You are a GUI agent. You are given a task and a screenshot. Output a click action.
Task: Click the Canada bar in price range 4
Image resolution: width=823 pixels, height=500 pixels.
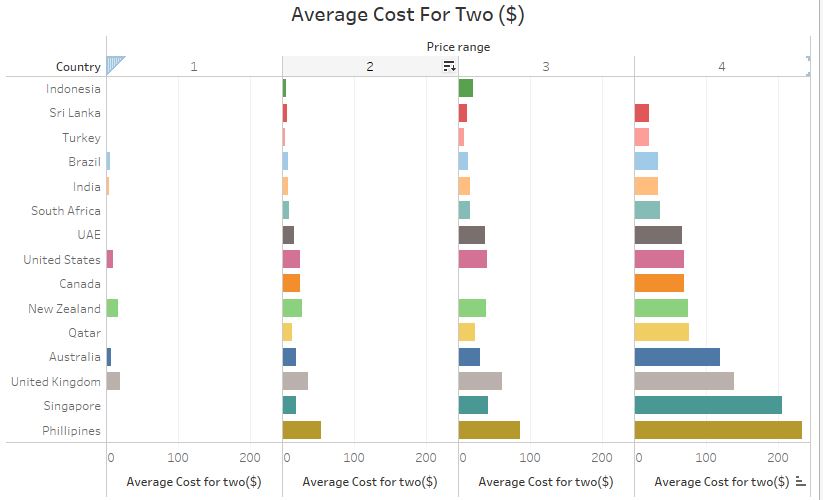click(659, 283)
